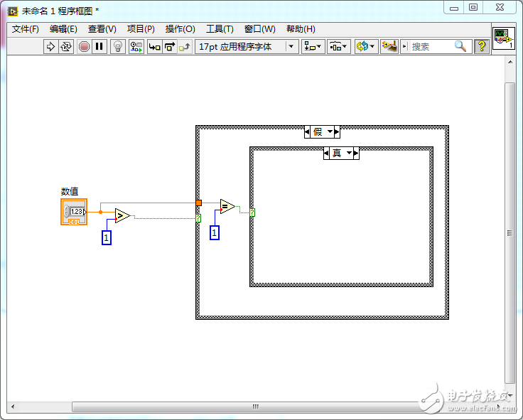Toggle Highlight Execution light bulb
The width and height of the screenshot is (523, 420).
point(118,46)
